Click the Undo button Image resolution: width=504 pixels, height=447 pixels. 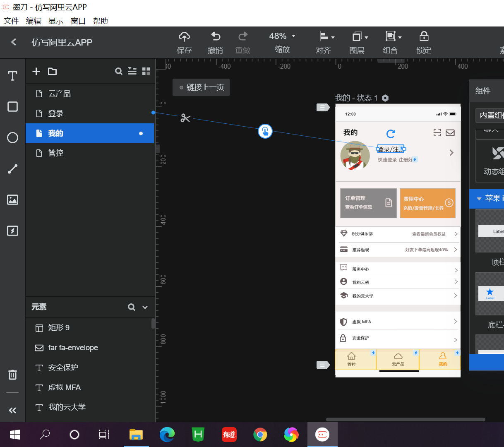216,36
